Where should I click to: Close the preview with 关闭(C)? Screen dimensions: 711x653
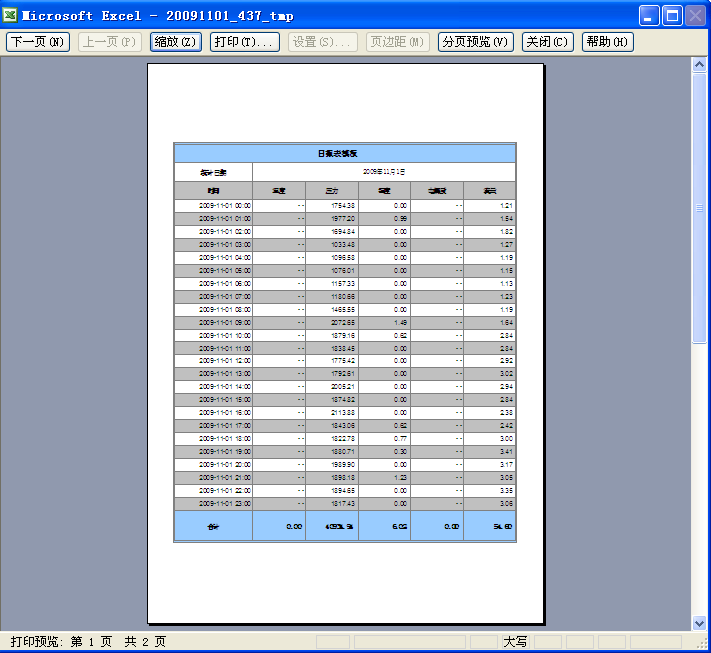point(548,42)
